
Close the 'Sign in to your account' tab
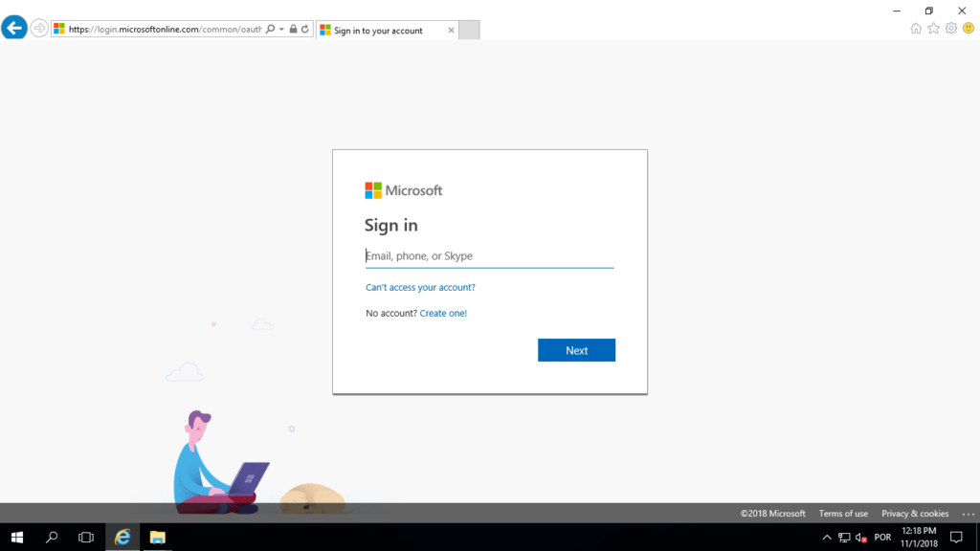(451, 31)
